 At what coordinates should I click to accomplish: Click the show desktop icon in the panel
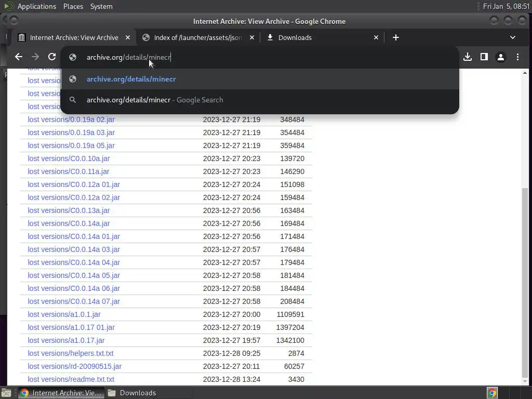coord(6,393)
